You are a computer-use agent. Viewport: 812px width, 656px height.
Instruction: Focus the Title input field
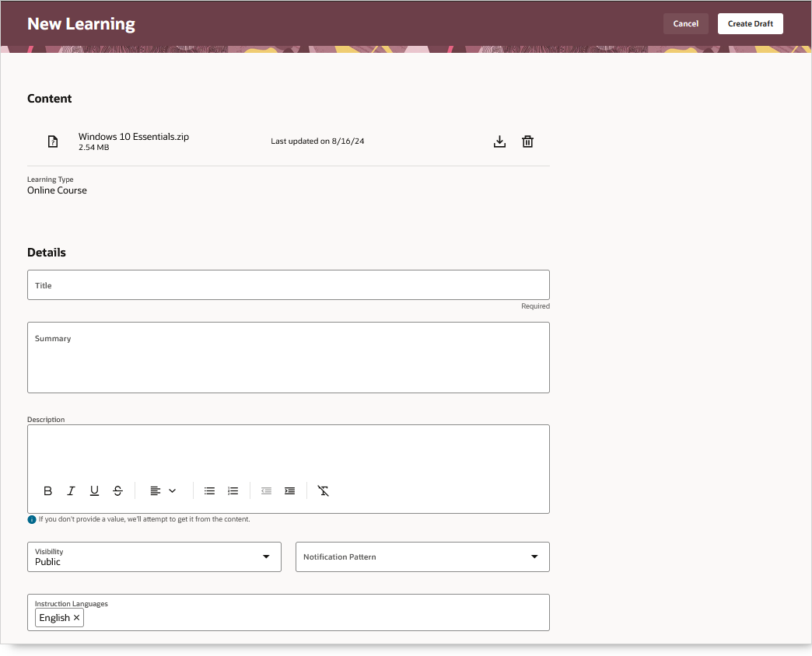pos(289,284)
